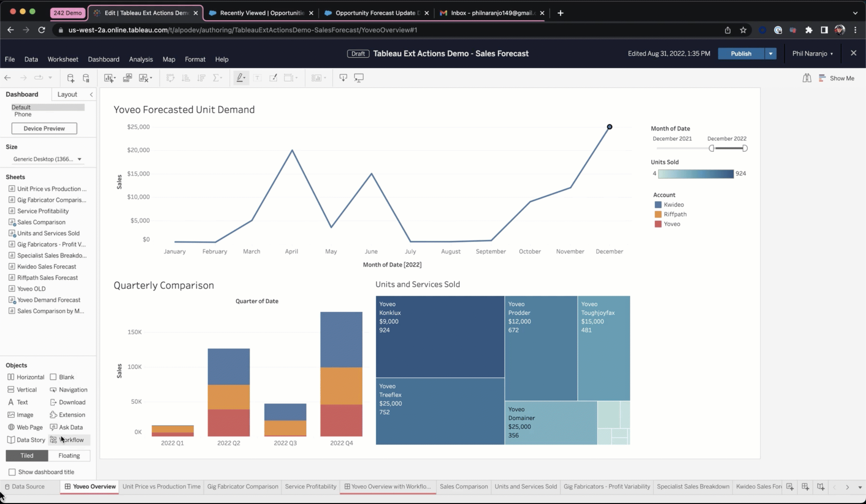This screenshot has width=866, height=504.
Task: Click the Publish button
Action: 740,53
